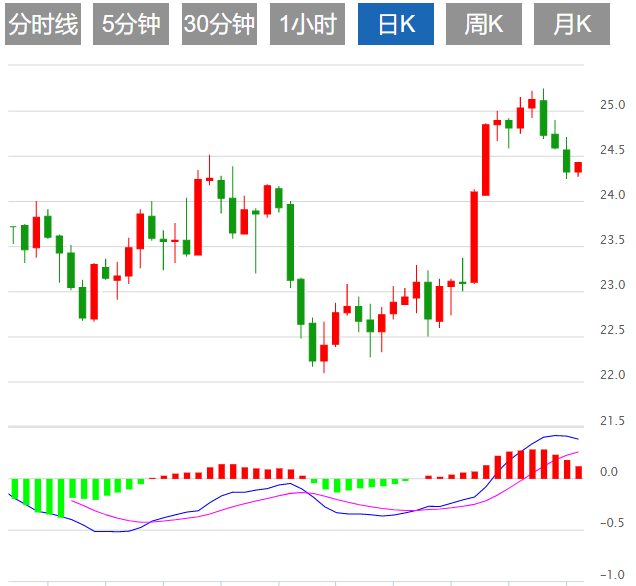The width and height of the screenshot is (636, 586).
Task: Click the 23.5 price axis label
Action: click(612, 240)
